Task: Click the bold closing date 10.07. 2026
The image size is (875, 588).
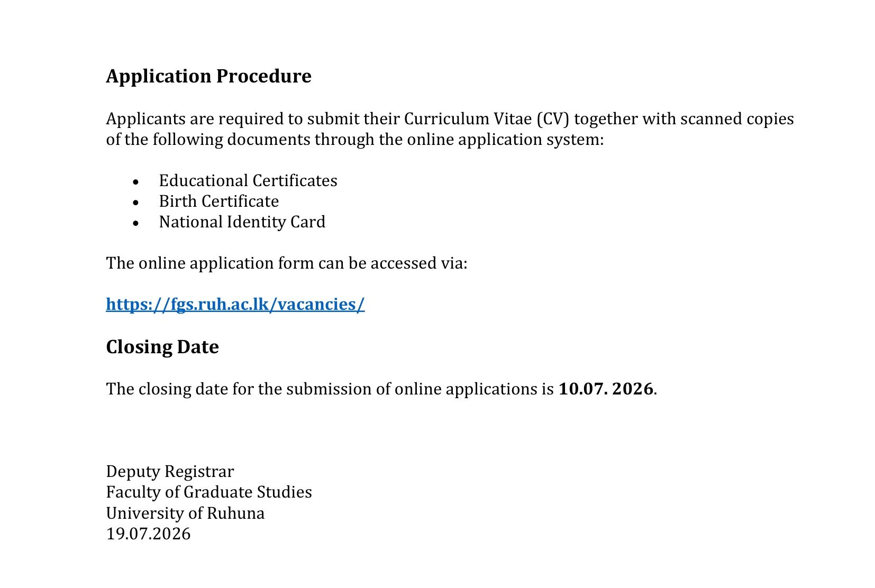Action: coord(606,389)
